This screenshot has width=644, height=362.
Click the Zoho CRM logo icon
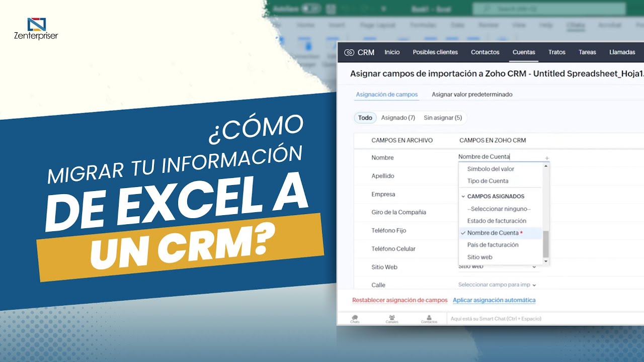pyautogui.click(x=349, y=52)
